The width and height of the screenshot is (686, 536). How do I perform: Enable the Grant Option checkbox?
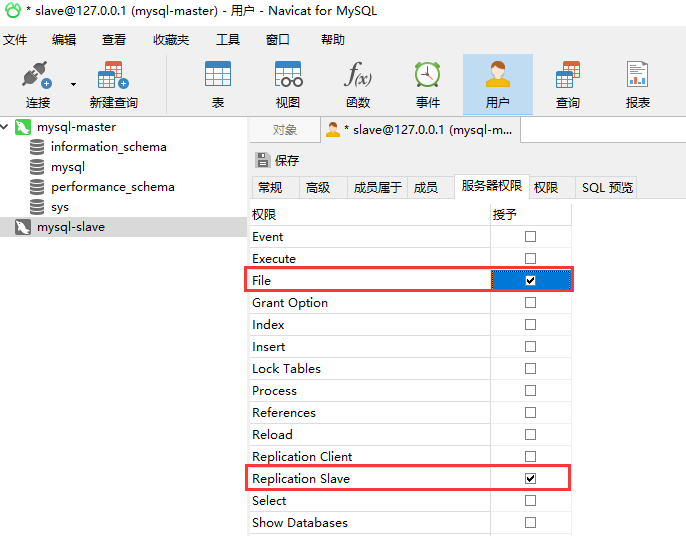click(x=530, y=303)
